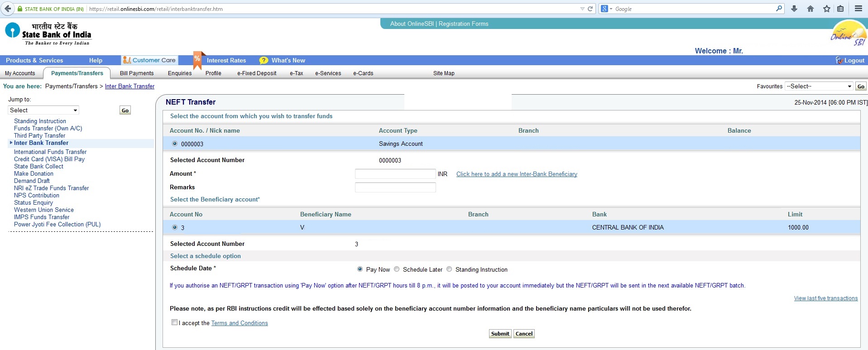Screen dimensions: 868x350
Task: Open Western Union Service sidebar link
Action: tap(43, 210)
